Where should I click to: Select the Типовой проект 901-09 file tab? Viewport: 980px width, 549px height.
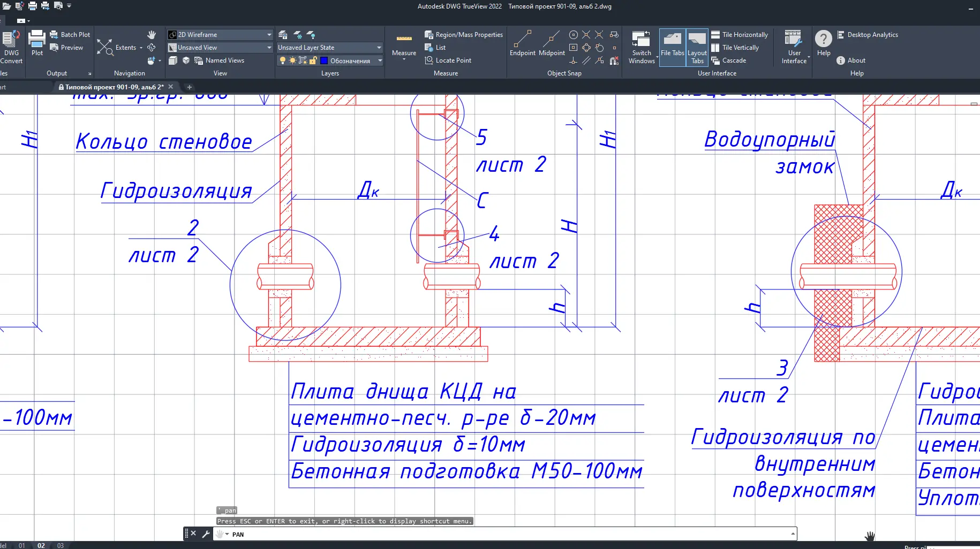point(114,87)
